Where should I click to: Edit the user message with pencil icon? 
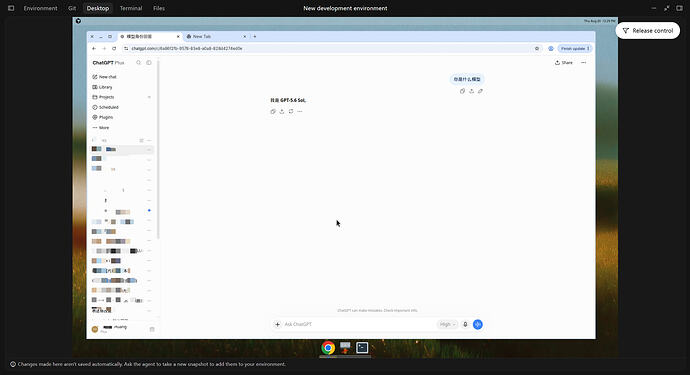[x=480, y=91]
